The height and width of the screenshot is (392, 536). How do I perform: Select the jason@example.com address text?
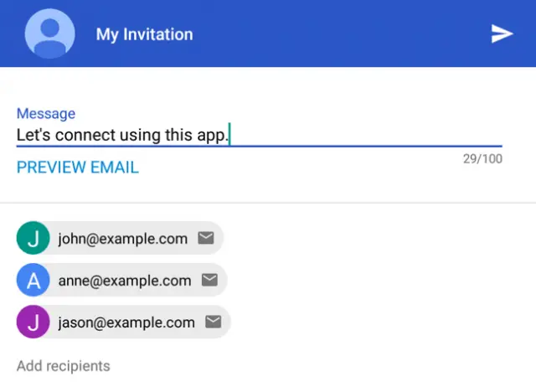tap(126, 322)
